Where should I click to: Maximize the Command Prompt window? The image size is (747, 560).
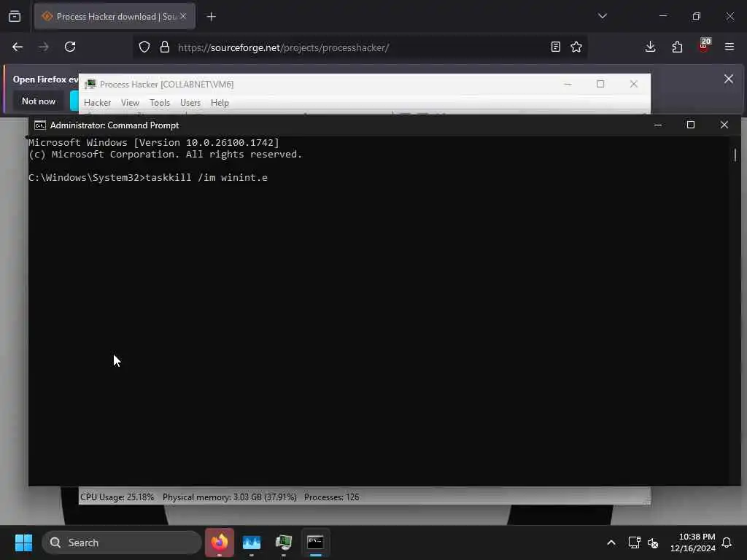690,125
